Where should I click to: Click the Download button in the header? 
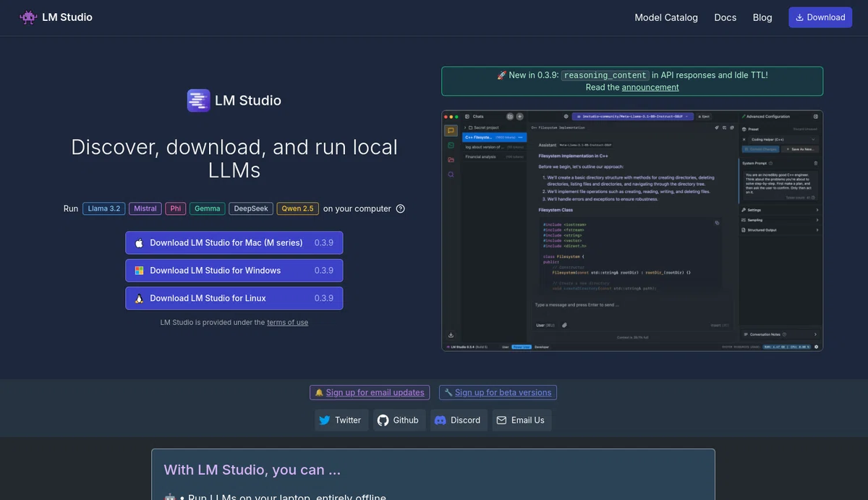coord(820,17)
